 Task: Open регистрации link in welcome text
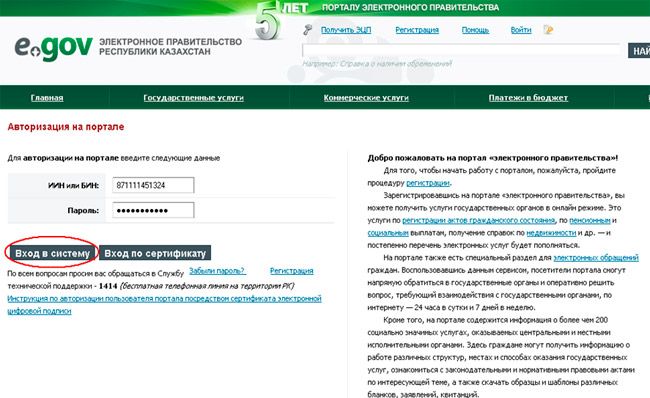click(428, 183)
